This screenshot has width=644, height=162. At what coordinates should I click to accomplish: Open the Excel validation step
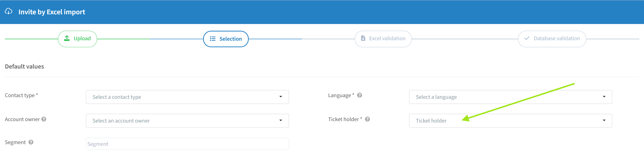(383, 39)
